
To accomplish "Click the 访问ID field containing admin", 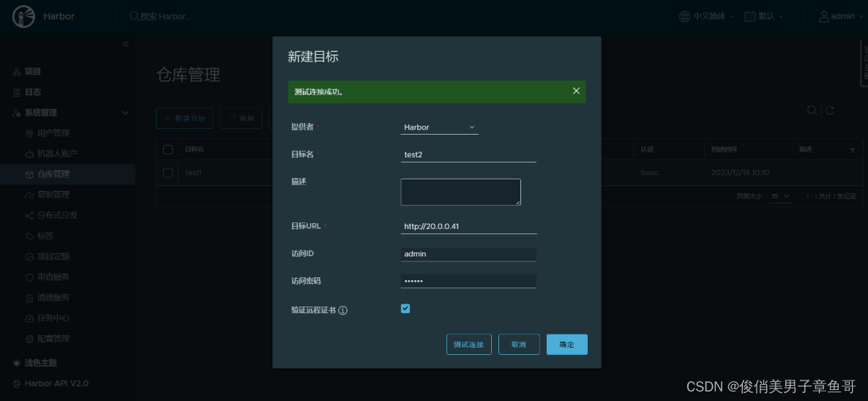I will pyautogui.click(x=468, y=254).
